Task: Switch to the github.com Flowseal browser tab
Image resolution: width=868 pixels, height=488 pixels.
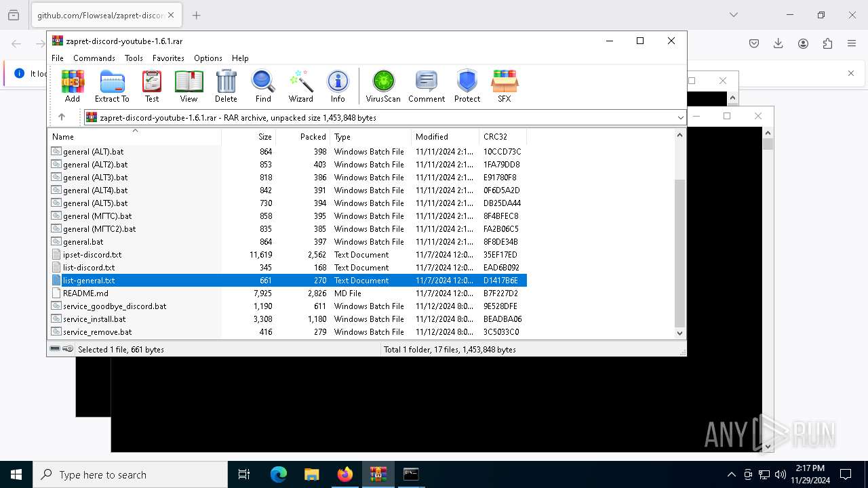Action: (106, 15)
